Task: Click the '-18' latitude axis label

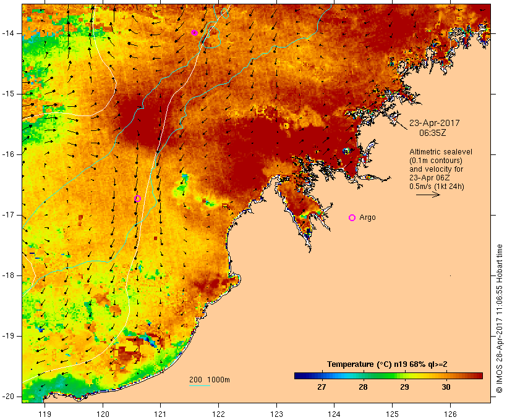Action: (x=8, y=275)
